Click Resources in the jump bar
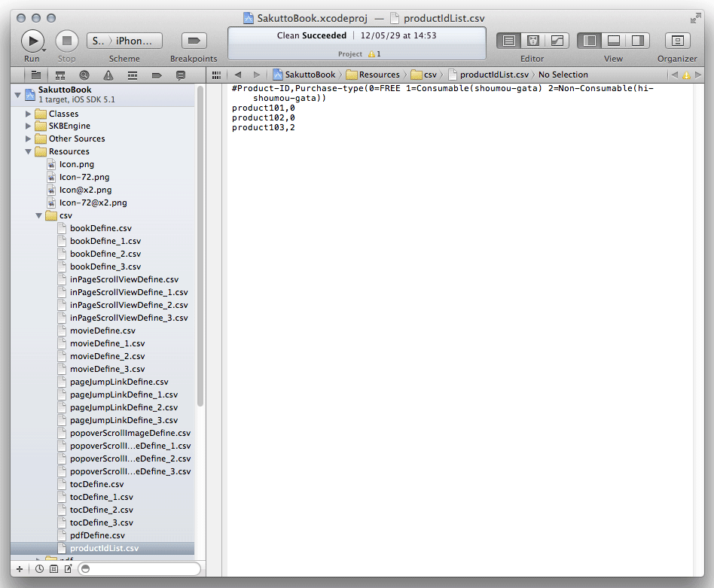The image size is (714, 588). click(373, 75)
